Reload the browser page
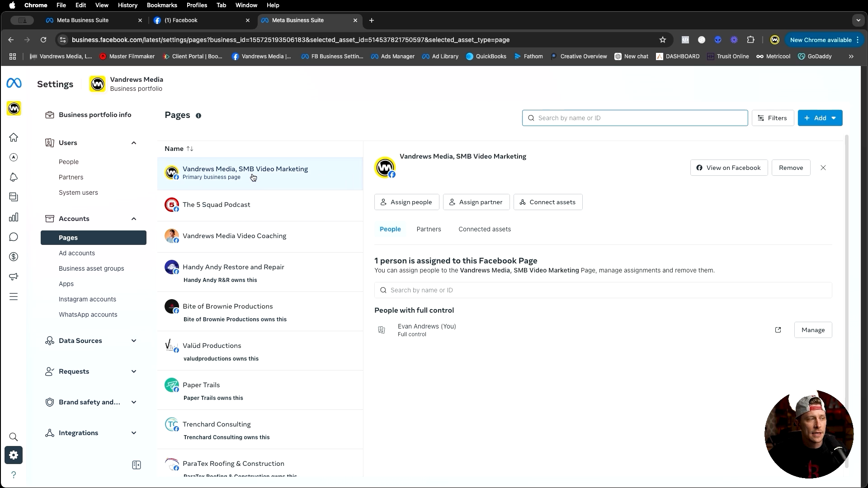The height and width of the screenshot is (488, 868). click(43, 40)
